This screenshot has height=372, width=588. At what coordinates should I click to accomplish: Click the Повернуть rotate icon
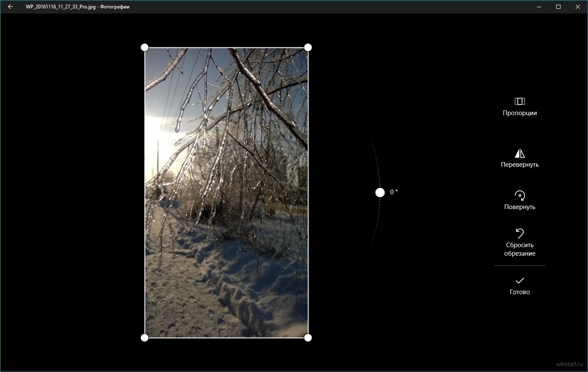pyautogui.click(x=519, y=196)
